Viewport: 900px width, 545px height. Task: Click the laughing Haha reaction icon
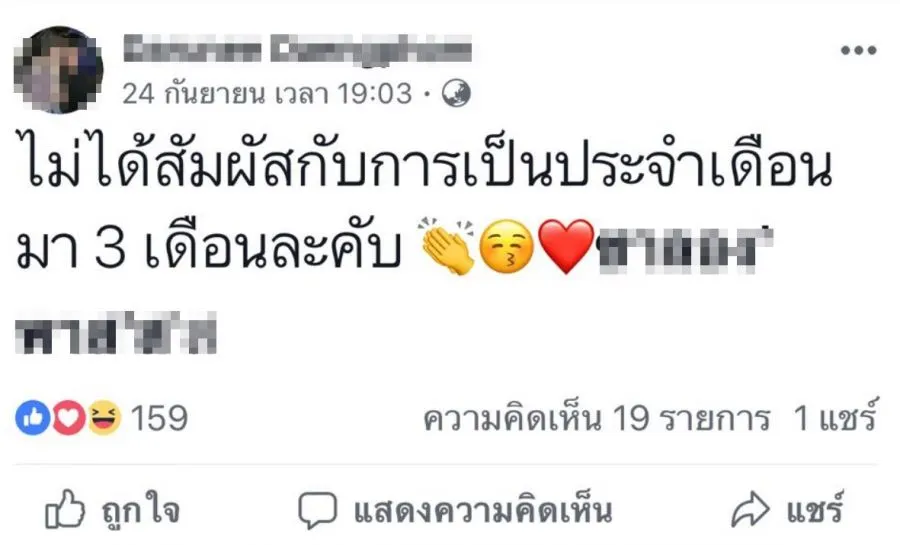[104, 417]
